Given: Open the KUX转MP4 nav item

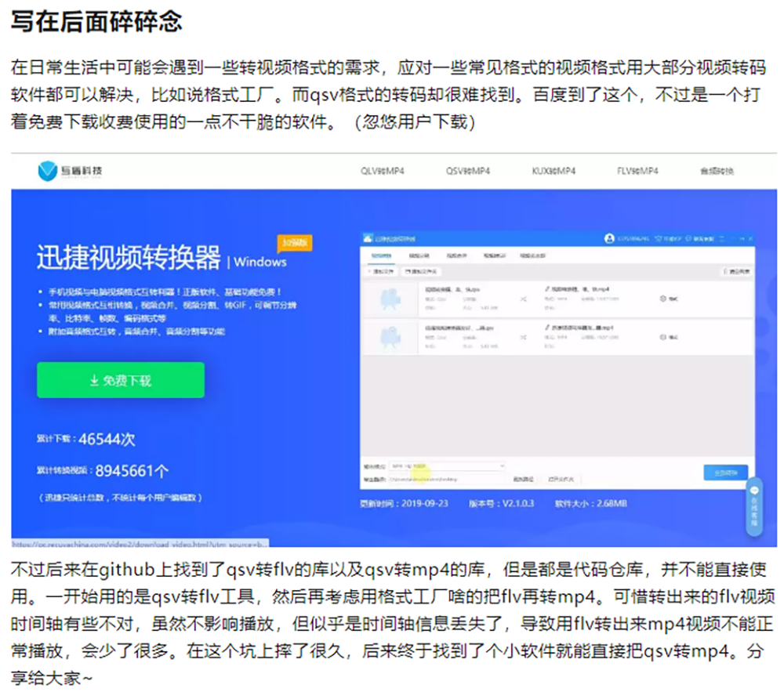Looking at the screenshot, I should pos(554,171).
